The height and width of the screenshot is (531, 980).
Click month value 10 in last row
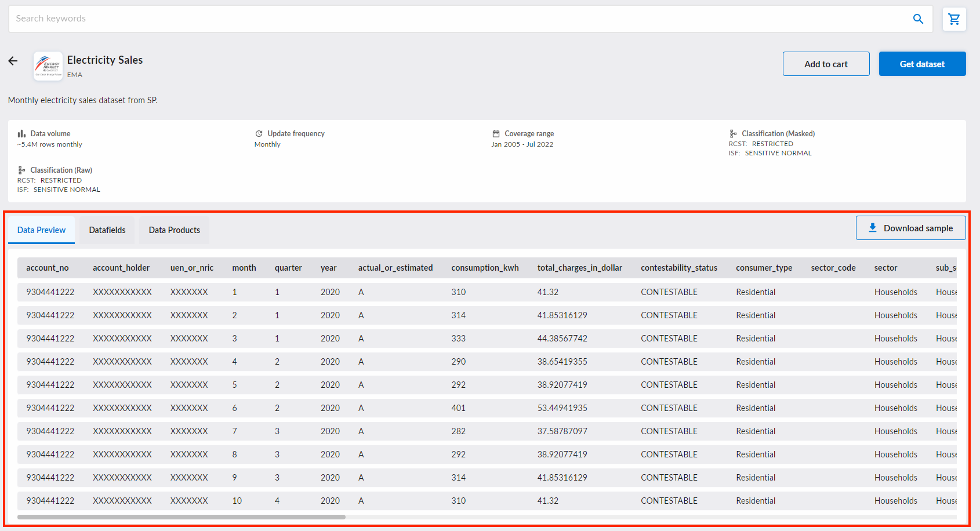pos(237,501)
